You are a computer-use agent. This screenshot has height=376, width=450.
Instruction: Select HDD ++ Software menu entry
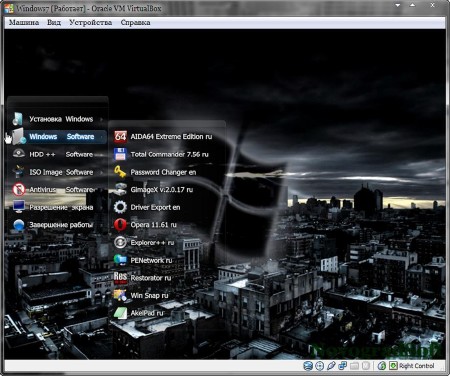(x=57, y=154)
